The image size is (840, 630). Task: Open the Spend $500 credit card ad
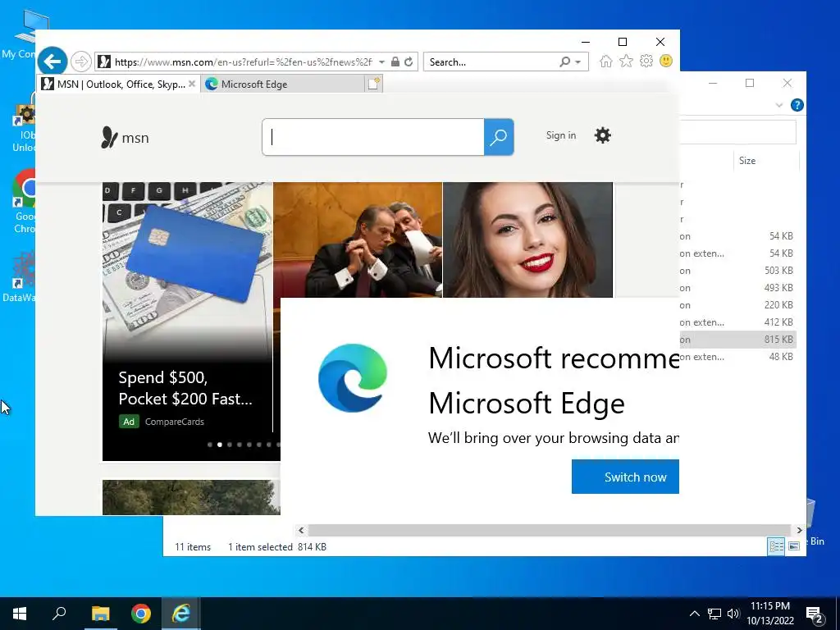188,322
